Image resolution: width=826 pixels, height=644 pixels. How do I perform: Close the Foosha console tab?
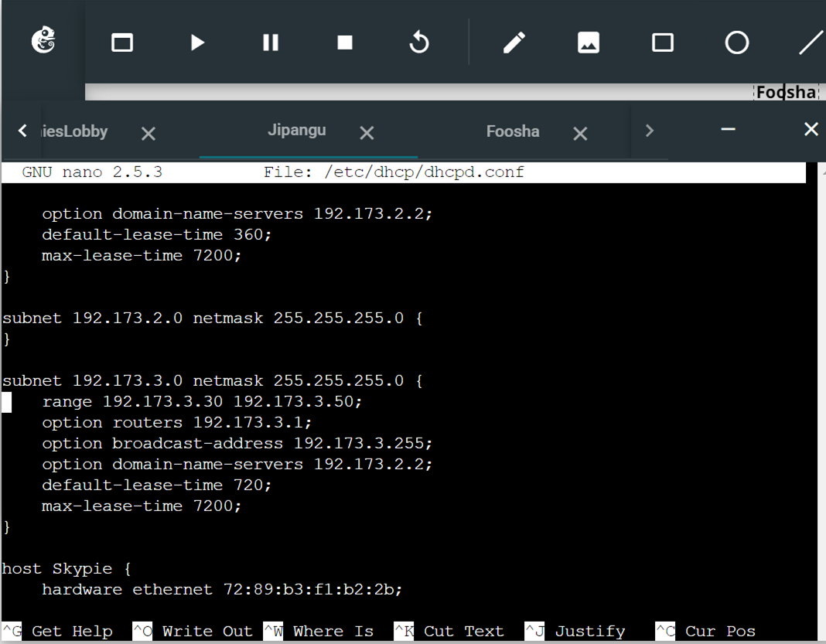click(x=580, y=134)
